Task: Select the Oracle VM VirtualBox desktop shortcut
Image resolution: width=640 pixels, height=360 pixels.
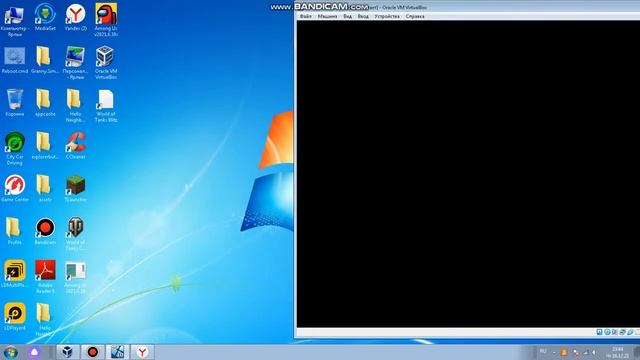Action: (106, 63)
